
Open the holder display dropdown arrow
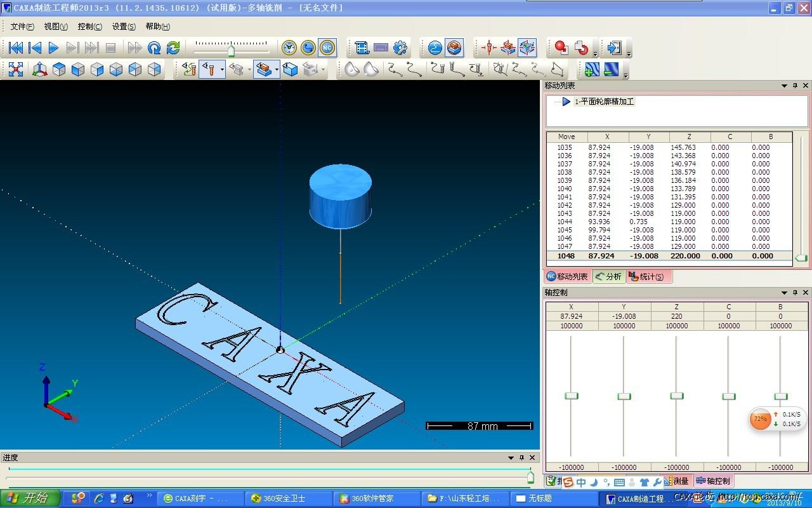click(x=250, y=69)
